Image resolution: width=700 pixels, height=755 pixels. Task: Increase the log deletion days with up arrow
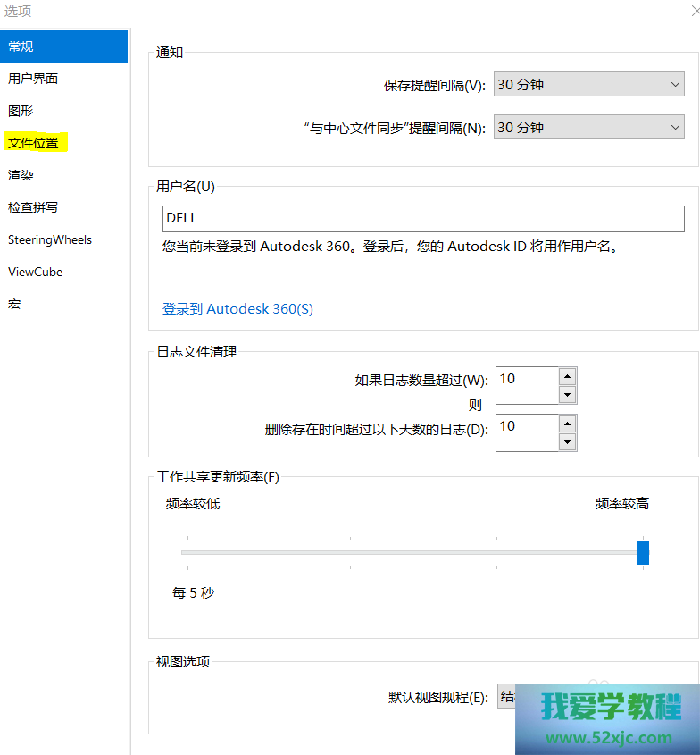tap(567, 424)
